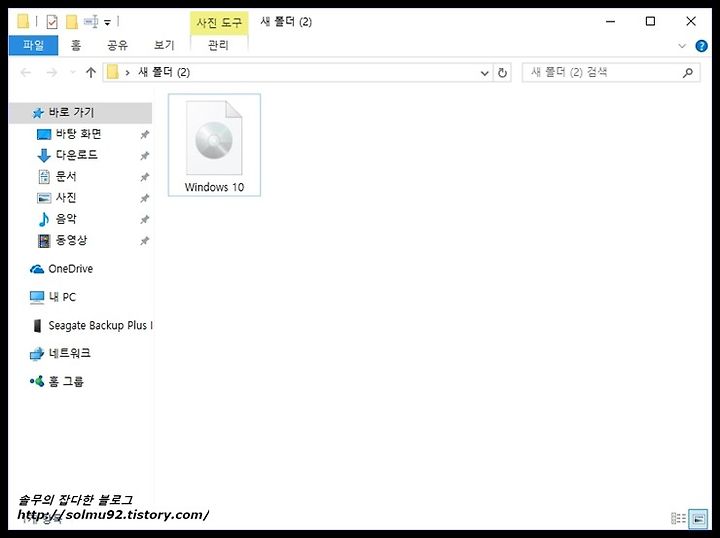
Task: Click the pin icon next to 다운로드
Action: coord(145,156)
